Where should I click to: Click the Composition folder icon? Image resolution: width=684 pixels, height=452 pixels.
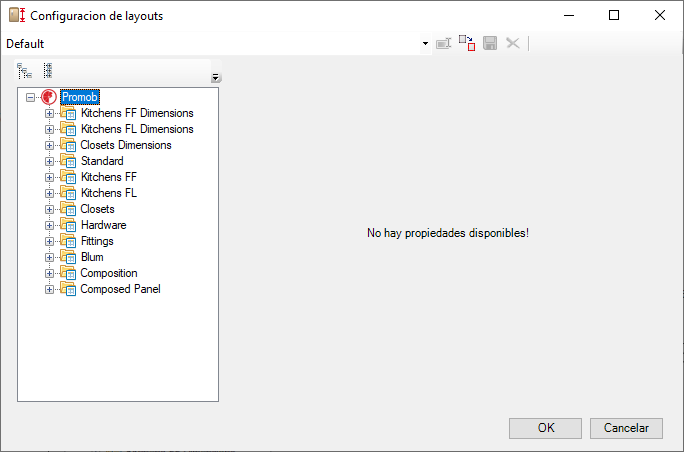(68, 273)
